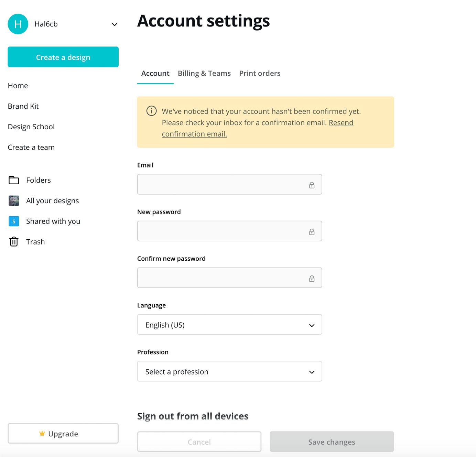The image size is (476, 457).
Task: Click the info icon in yellow banner
Action: (x=151, y=111)
